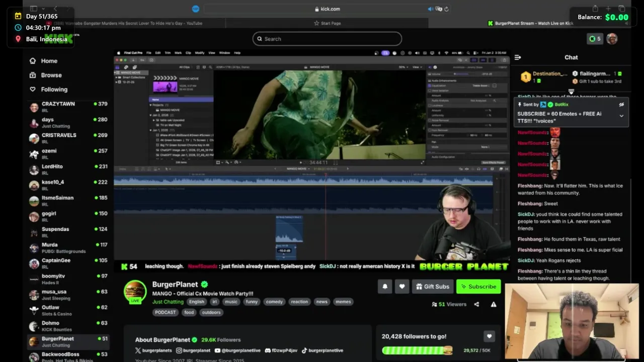Click the Gift Subs button
This screenshot has width=644, height=362.
pyautogui.click(x=433, y=287)
